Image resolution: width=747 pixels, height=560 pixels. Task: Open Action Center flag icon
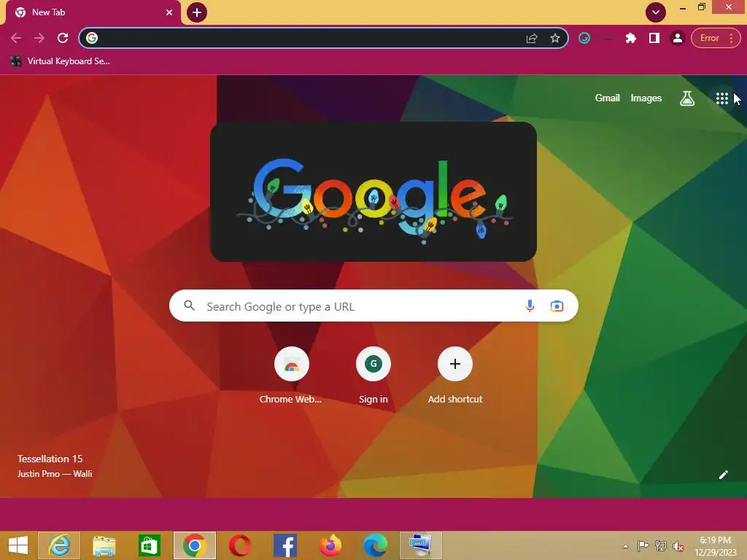pyautogui.click(x=643, y=546)
